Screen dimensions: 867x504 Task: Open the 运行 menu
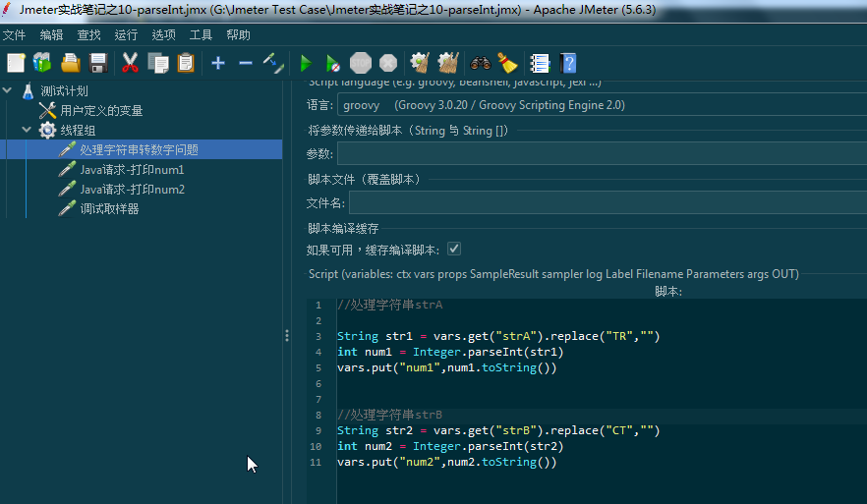126,34
